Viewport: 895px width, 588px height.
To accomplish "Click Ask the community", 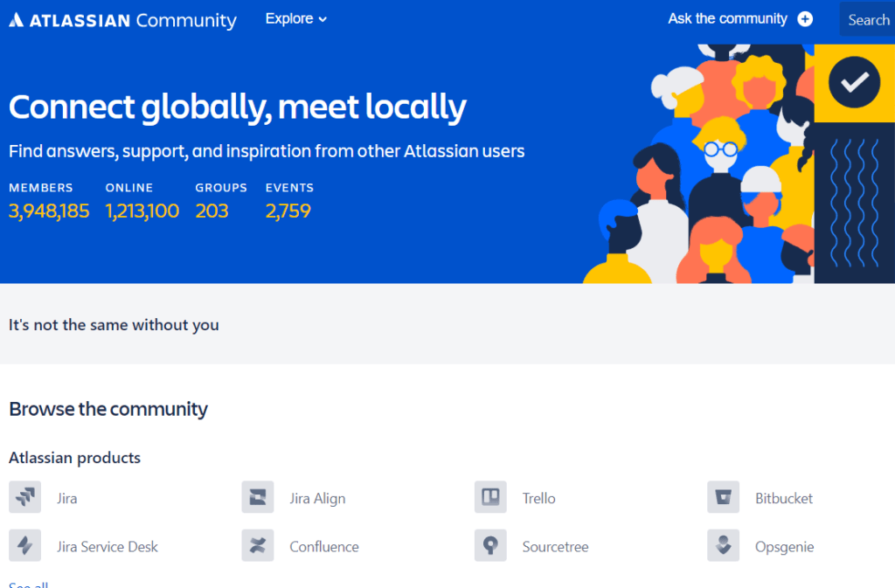I will [726, 18].
